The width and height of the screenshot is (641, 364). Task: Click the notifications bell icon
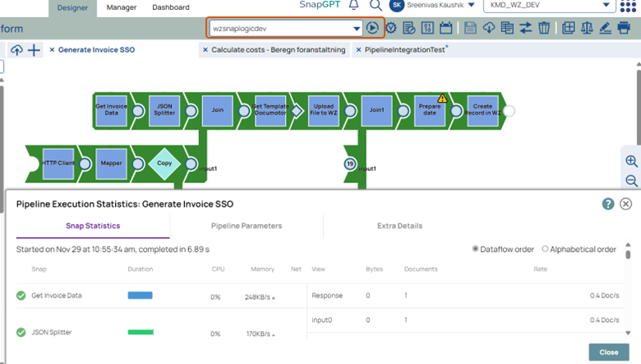click(354, 5)
